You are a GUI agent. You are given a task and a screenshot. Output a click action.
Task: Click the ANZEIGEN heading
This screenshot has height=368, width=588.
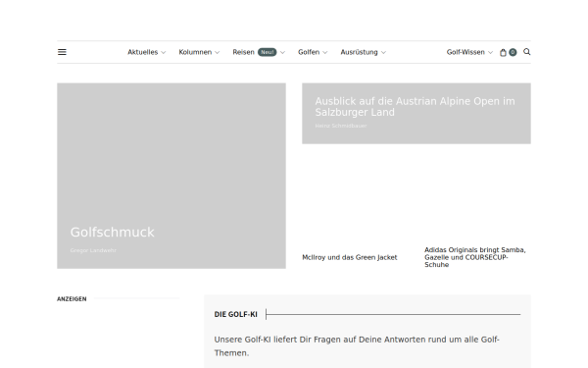pos(72,299)
